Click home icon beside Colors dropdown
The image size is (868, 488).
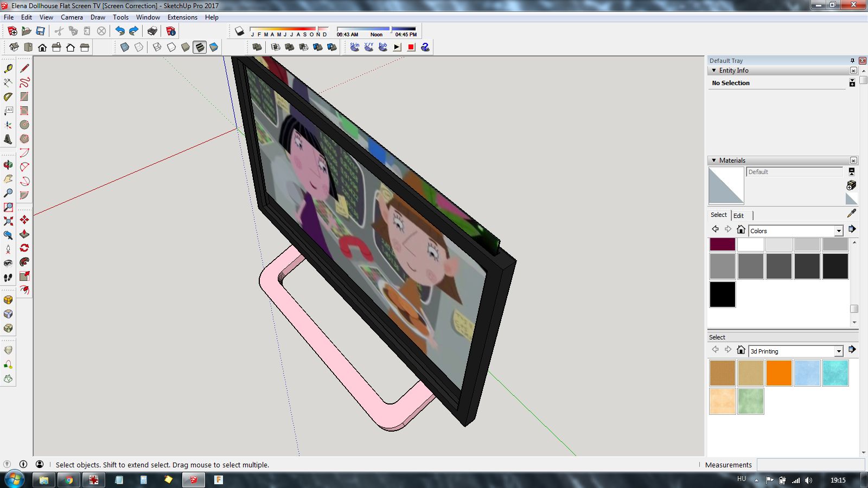click(741, 229)
